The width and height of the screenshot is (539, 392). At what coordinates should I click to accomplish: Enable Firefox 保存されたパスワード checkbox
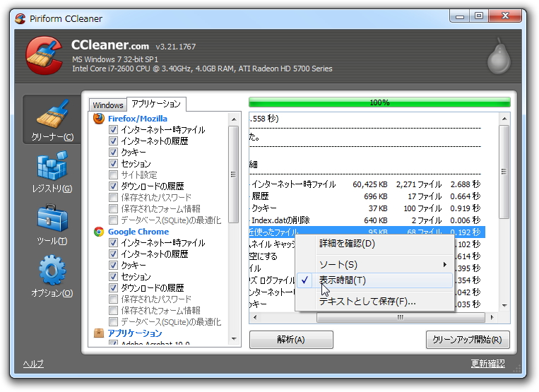113,198
